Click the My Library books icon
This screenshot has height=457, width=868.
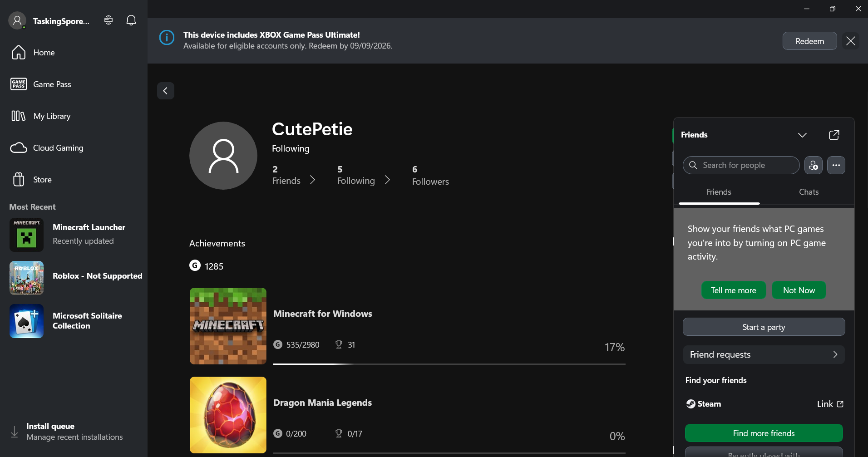click(19, 116)
